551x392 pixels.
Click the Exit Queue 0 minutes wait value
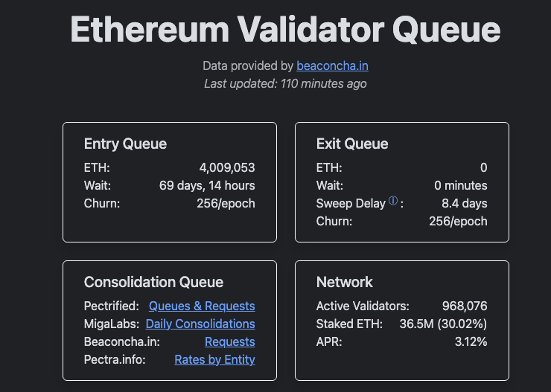point(460,185)
